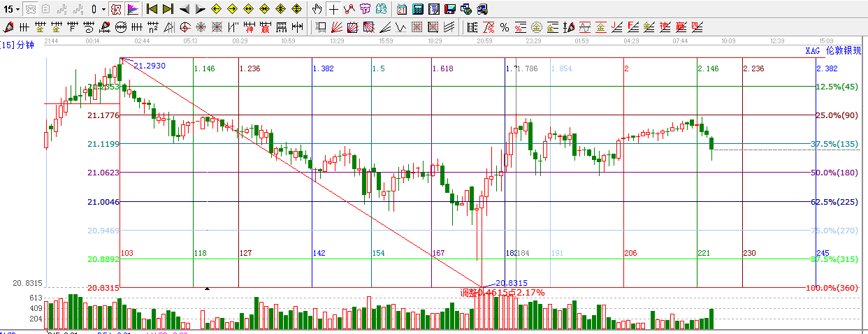868x334 pixels.
Task: Select the percent (%) drawing tool
Action: tap(505, 27)
